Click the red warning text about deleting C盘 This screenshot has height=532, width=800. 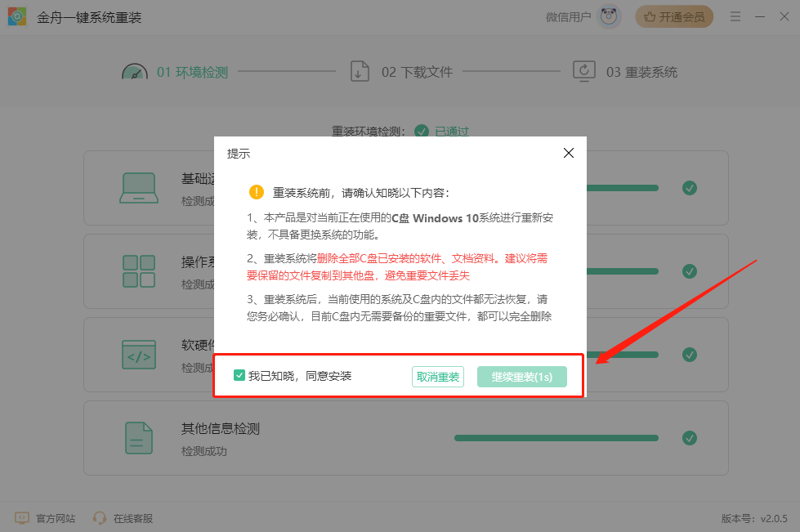click(x=397, y=267)
